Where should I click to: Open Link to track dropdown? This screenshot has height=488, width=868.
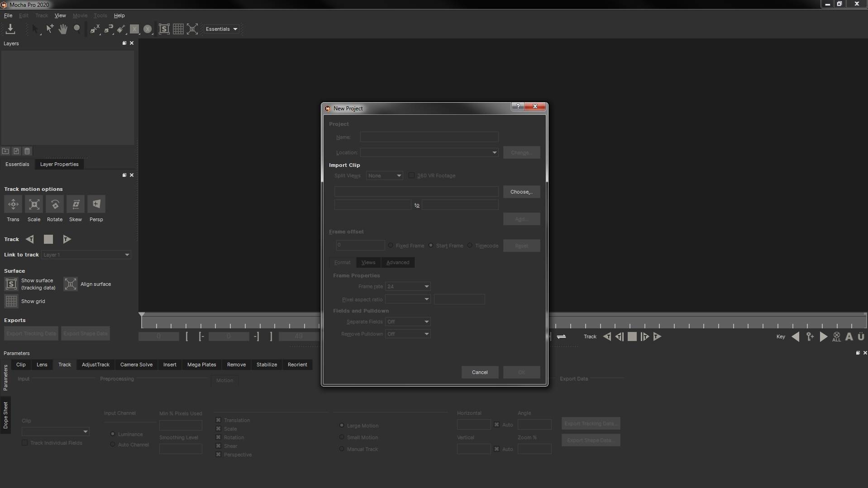[x=86, y=255]
